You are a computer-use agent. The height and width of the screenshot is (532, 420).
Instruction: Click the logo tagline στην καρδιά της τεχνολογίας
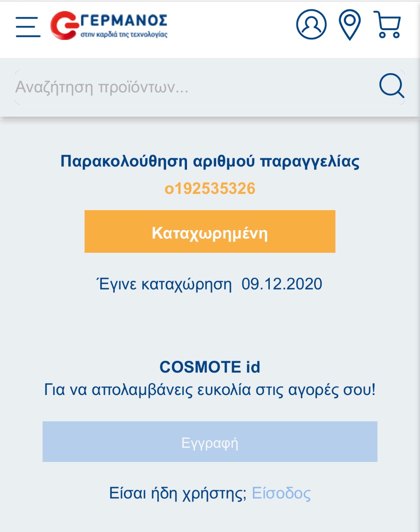124,34
